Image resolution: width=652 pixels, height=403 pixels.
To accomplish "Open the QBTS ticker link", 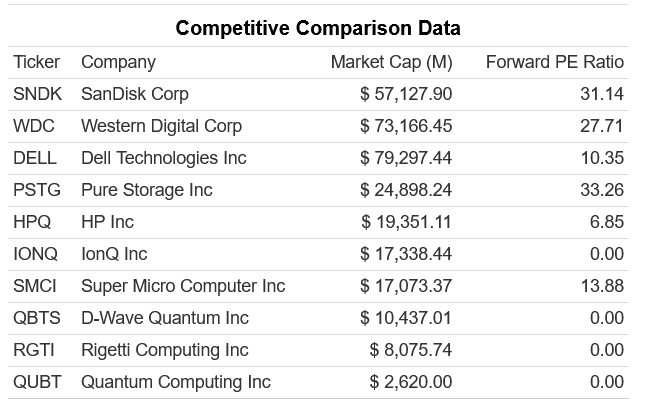I will point(37,318).
